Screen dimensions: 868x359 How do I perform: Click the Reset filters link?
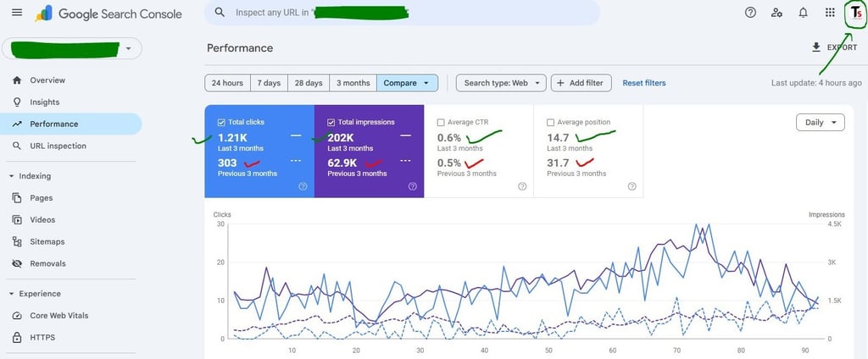pyautogui.click(x=644, y=83)
